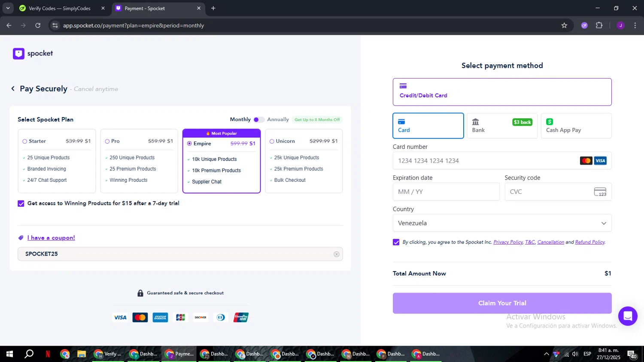Open the Windows notification center
This screenshot has height=362, width=644.
pyautogui.click(x=632, y=354)
